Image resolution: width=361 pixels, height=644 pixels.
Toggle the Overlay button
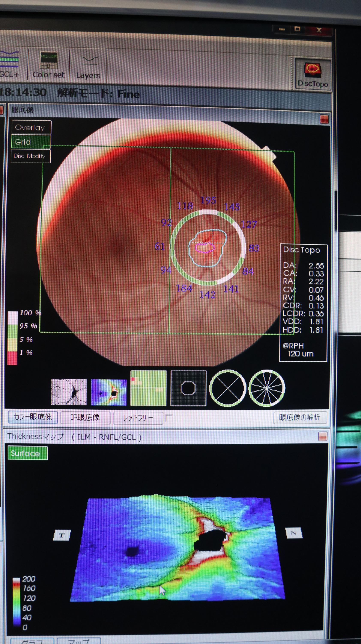(x=31, y=128)
